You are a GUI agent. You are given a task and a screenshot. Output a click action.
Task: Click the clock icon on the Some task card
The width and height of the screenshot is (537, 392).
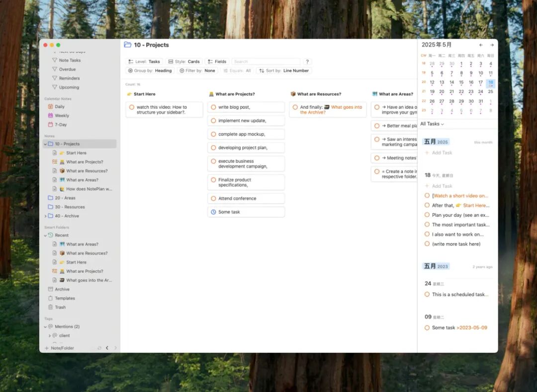tap(213, 212)
